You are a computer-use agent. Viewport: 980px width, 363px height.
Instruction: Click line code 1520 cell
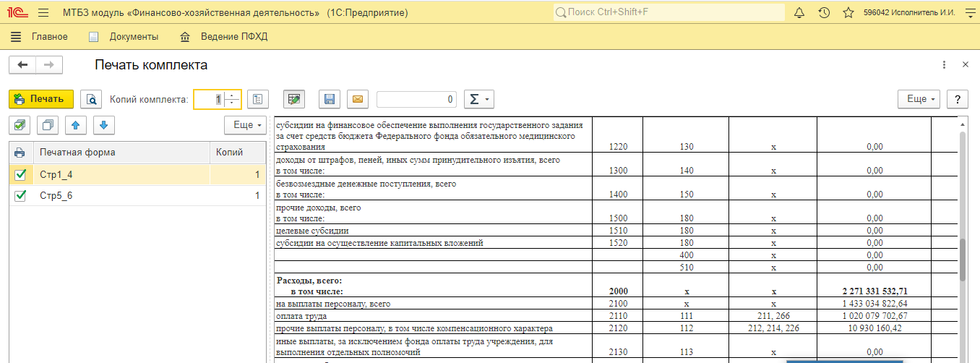pos(617,243)
